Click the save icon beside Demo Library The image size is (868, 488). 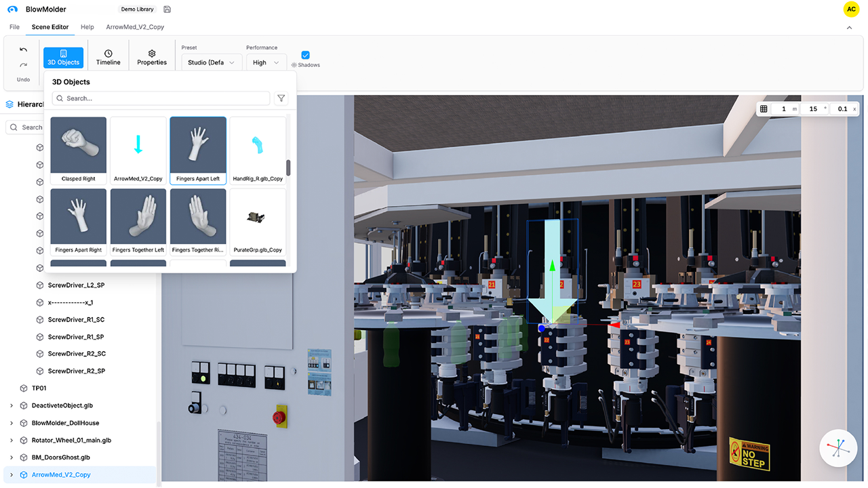coord(167,9)
